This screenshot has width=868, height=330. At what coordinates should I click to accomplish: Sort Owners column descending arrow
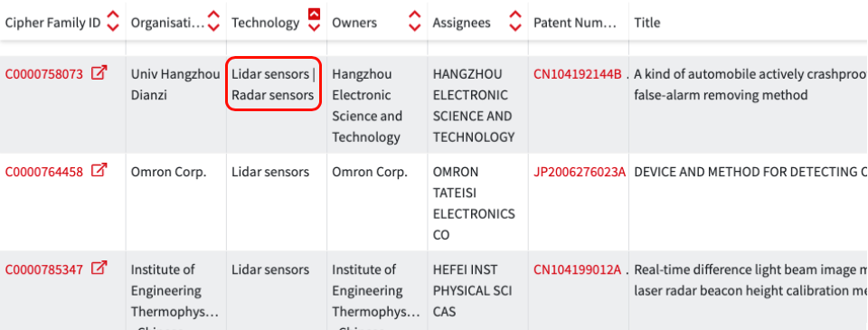[415, 27]
